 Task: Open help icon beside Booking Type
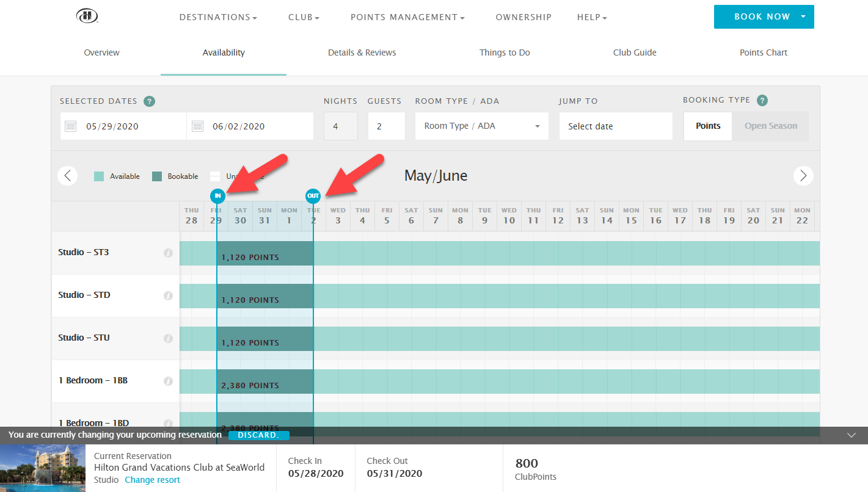[762, 101]
